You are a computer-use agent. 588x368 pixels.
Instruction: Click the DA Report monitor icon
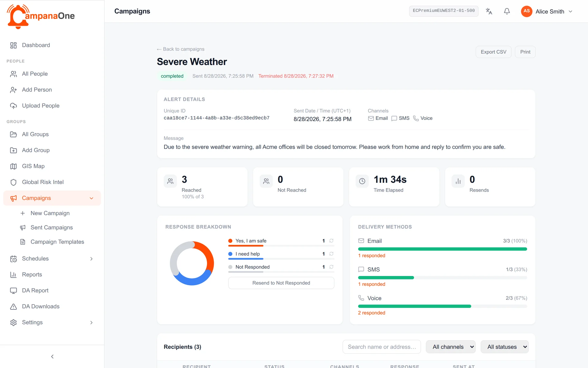[x=13, y=291]
